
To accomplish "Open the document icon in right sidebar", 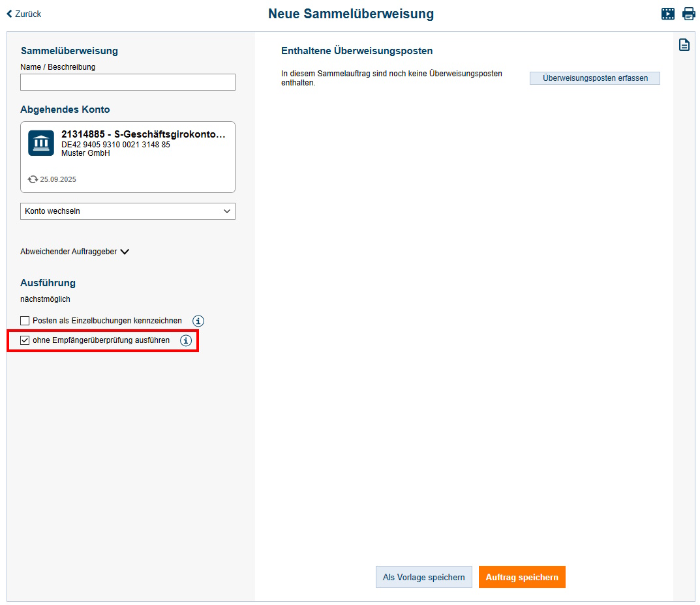I will click(x=684, y=45).
